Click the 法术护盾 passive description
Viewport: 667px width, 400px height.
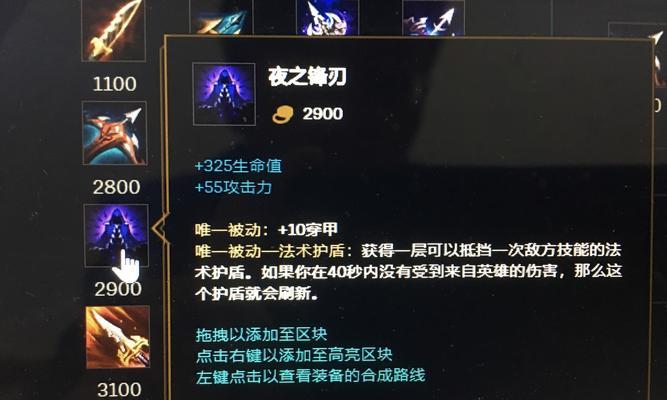tap(408, 272)
